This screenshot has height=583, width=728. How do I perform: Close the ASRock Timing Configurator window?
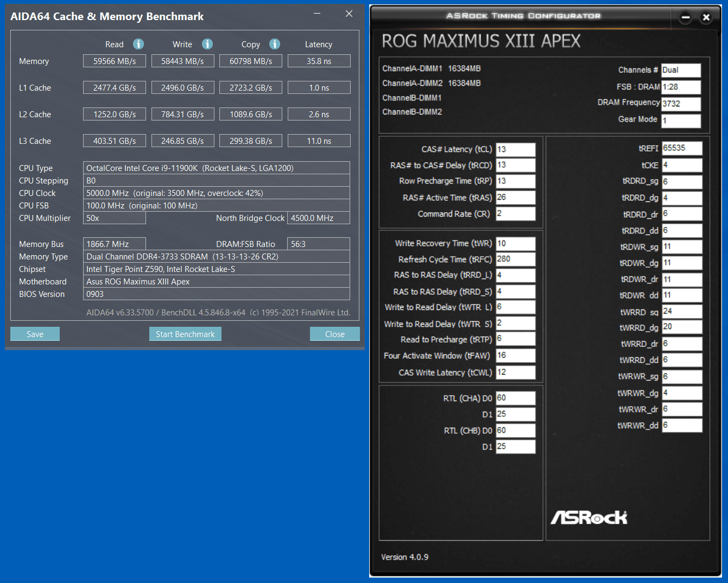coord(706,17)
